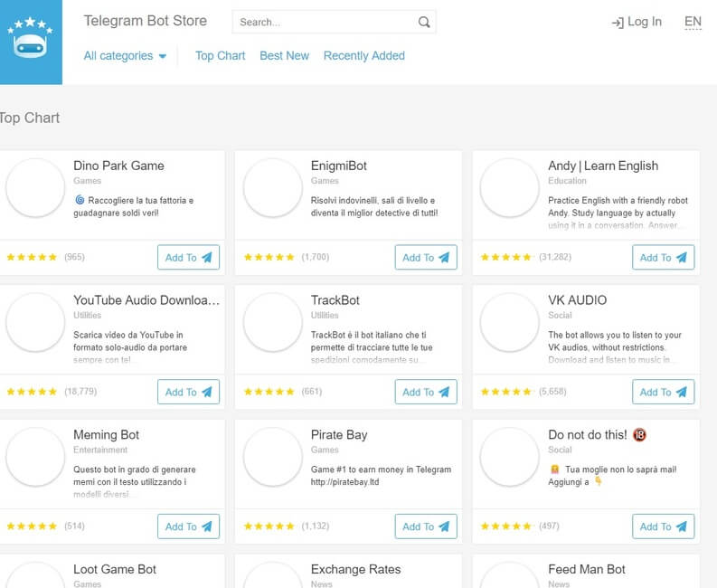Image resolution: width=717 pixels, height=588 pixels.
Task: Open the YouTube Audio Downloader bot title
Action: (146, 300)
